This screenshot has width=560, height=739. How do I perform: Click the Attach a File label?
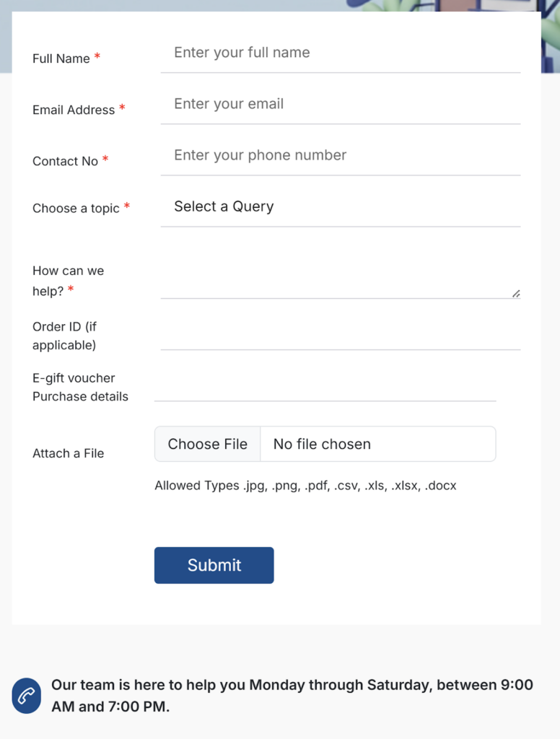[69, 453]
